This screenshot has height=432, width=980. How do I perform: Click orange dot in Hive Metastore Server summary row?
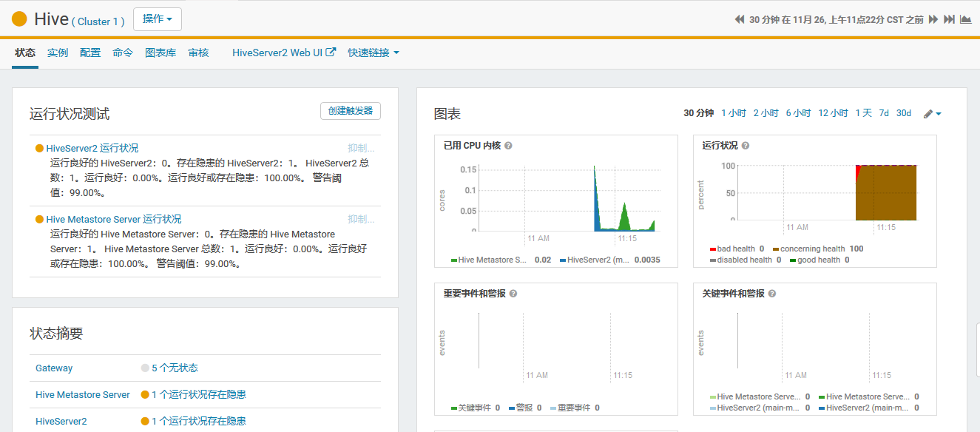tap(145, 395)
